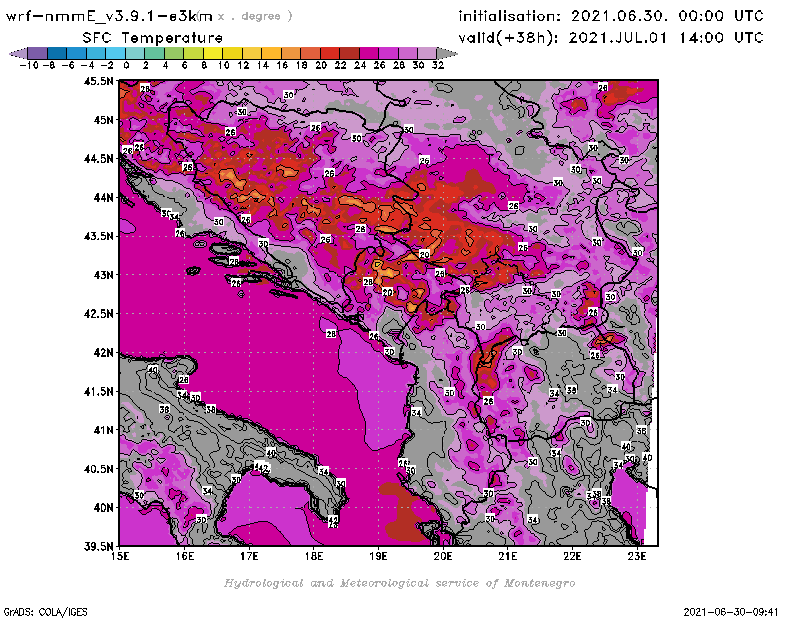Click the orange legend swatch between 16 and 18
800x618 pixels.
tap(291, 53)
